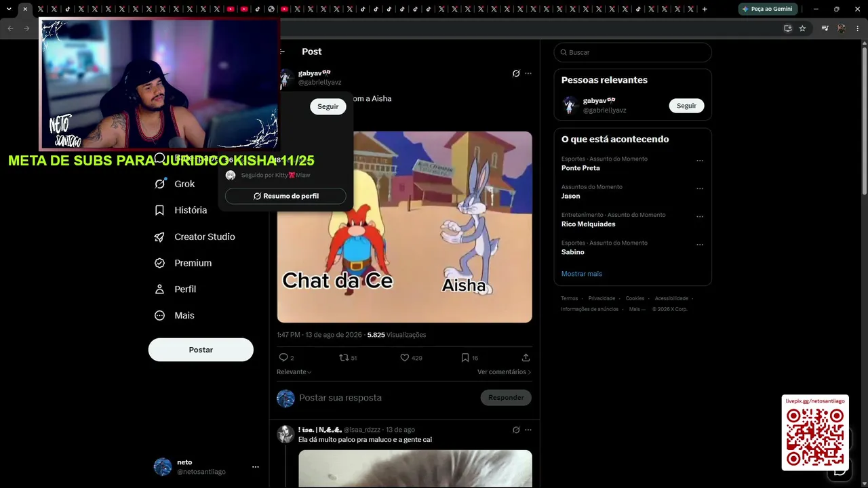868x488 pixels.
Task: Open Perfil in the left sidebar
Action: [176, 289]
